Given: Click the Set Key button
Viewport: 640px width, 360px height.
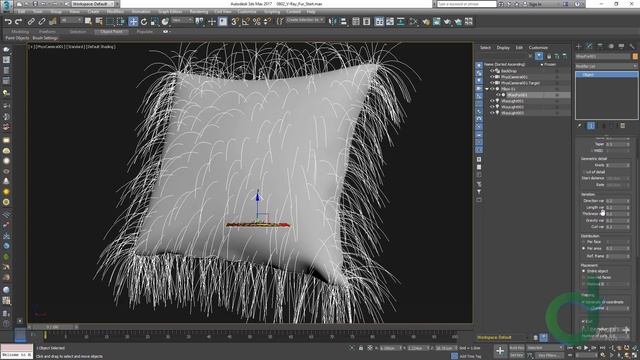Looking at the screenshot, I should (517, 356).
